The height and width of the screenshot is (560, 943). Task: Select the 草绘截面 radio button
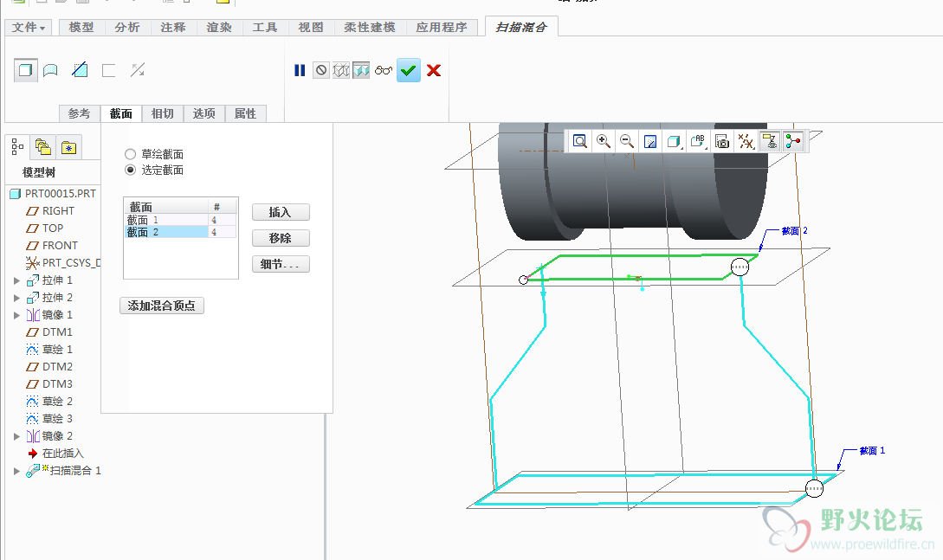click(130, 154)
